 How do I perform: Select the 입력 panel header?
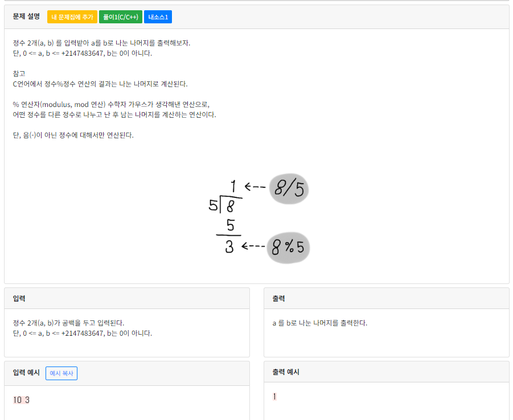(x=19, y=298)
